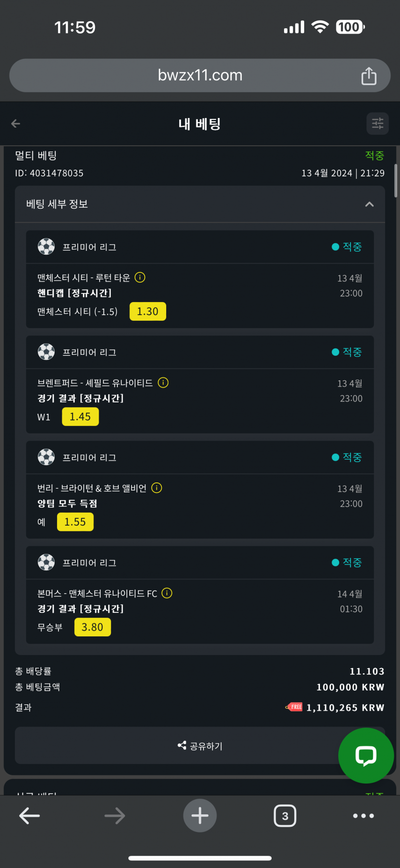Tap the share icon in address bar
400x868 pixels.
pos(368,76)
